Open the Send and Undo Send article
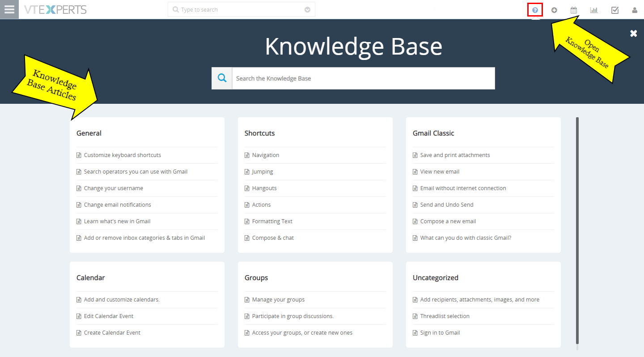The height and width of the screenshot is (357, 644). click(447, 204)
